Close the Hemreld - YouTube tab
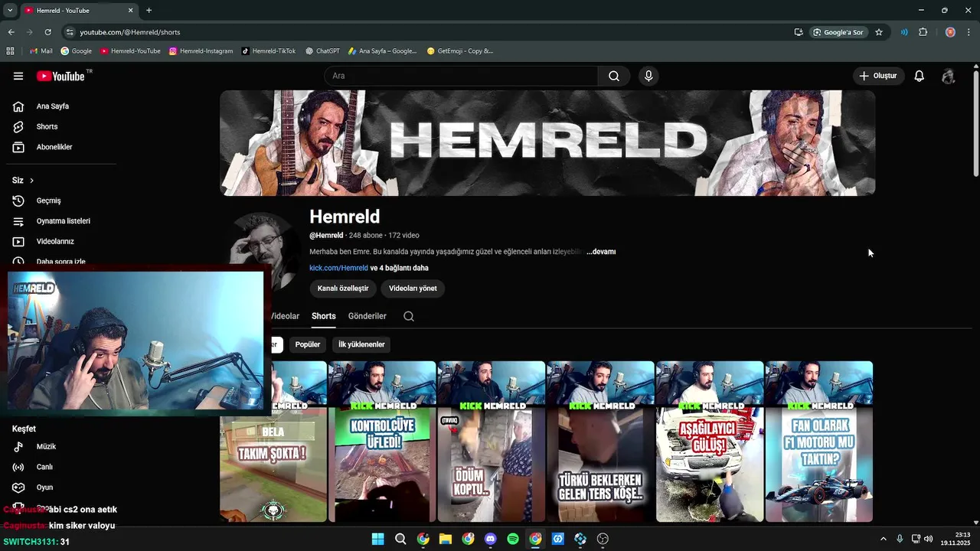 pos(130,10)
